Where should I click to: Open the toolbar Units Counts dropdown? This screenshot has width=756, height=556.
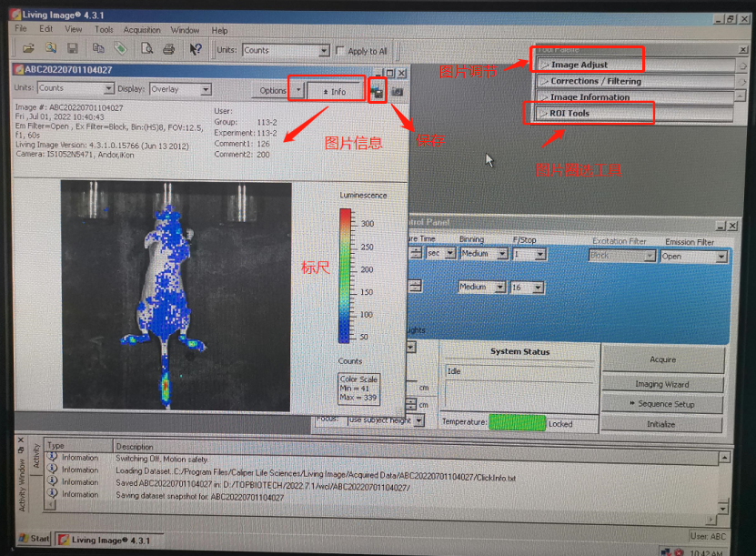[325, 50]
